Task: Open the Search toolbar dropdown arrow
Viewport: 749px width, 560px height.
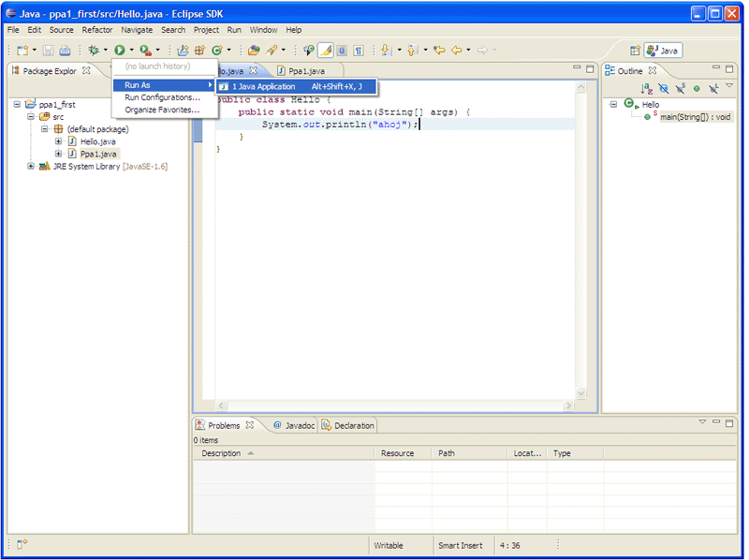Action: coord(284,51)
